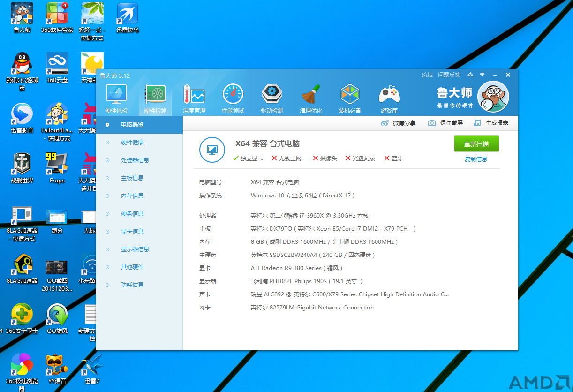Open the 论坛 forum link
Image resolution: width=573 pixels, height=392 pixels.
coord(427,75)
